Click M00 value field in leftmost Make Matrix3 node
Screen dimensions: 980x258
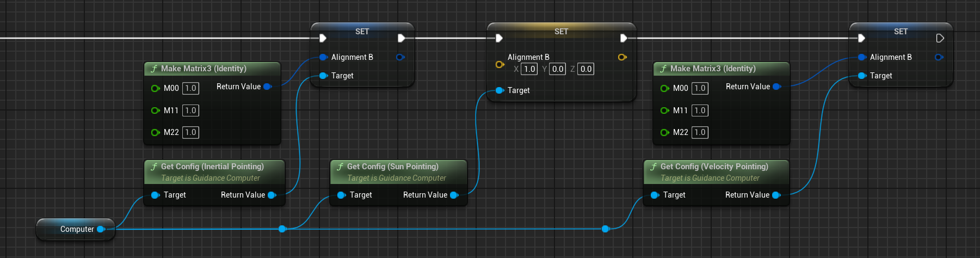(190, 88)
